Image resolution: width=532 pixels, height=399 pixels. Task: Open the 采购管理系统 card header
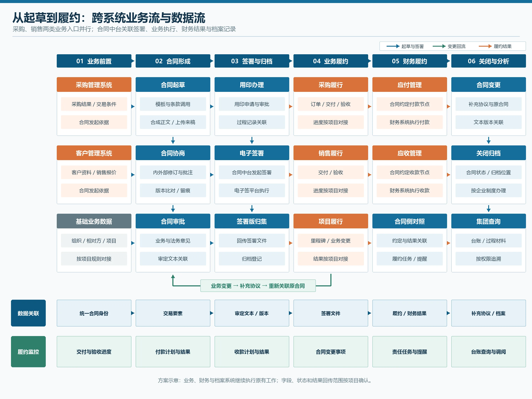(x=94, y=85)
